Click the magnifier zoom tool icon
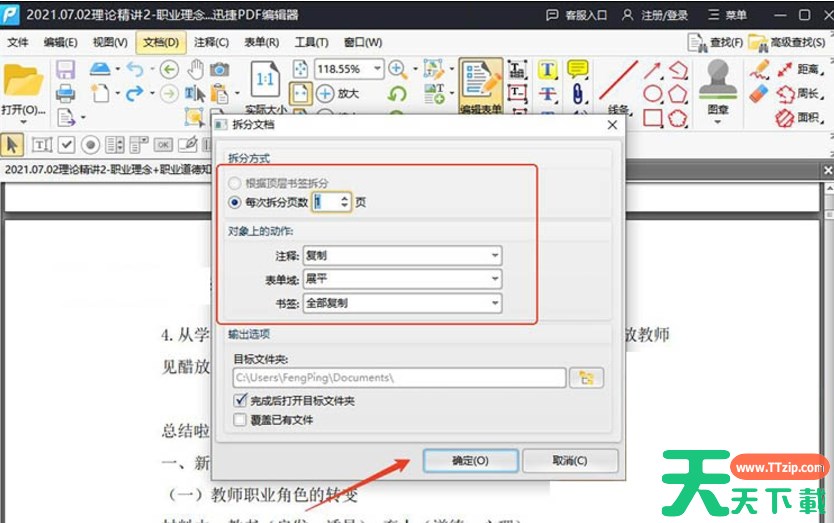This screenshot has height=523, width=834. [398, 69]
